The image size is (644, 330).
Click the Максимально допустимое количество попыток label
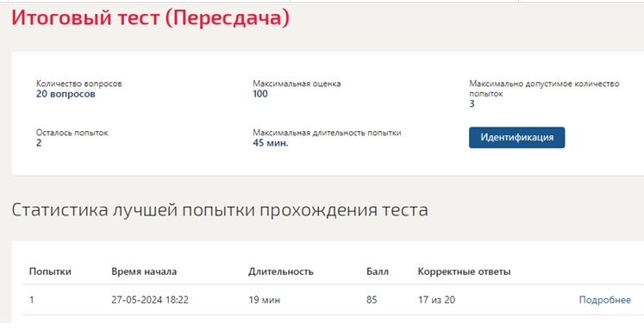(544, 89)
